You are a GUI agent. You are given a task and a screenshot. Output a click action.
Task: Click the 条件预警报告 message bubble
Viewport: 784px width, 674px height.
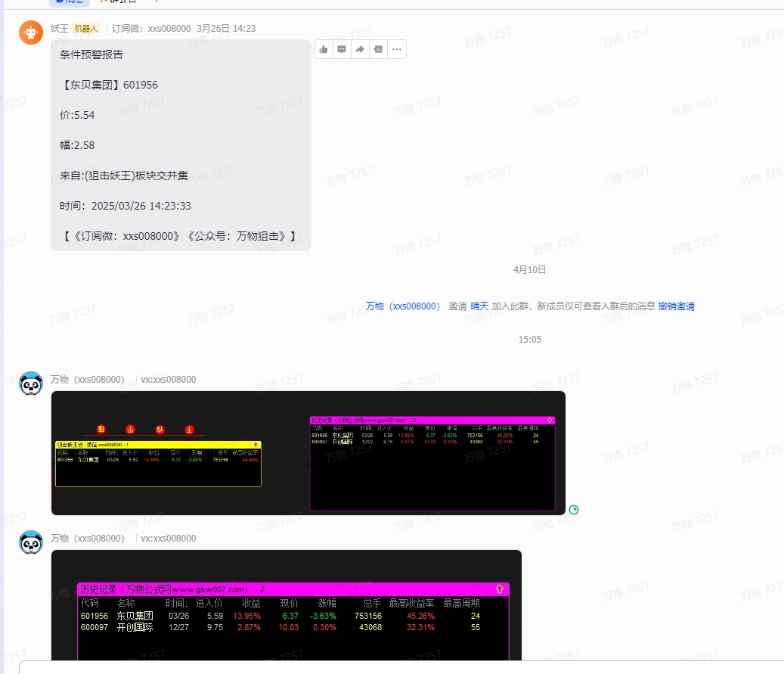(x=181, y=145)
